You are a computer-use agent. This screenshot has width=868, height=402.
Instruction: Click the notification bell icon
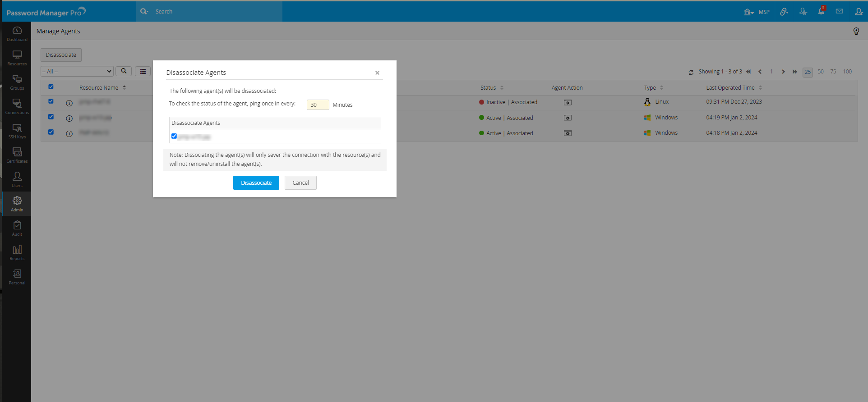(821, 11)
